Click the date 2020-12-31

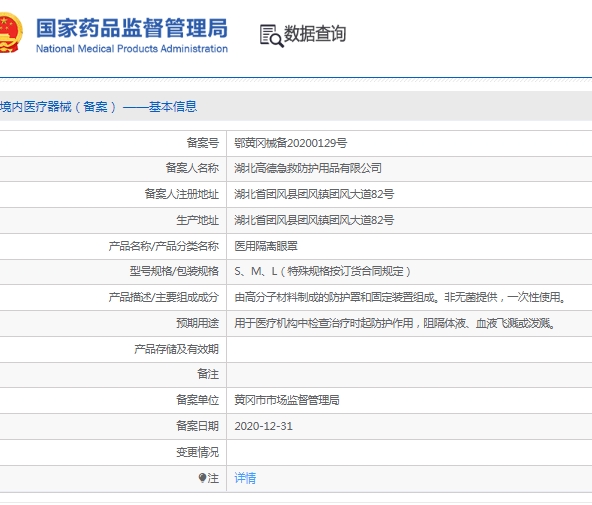[x=264, y=426]
